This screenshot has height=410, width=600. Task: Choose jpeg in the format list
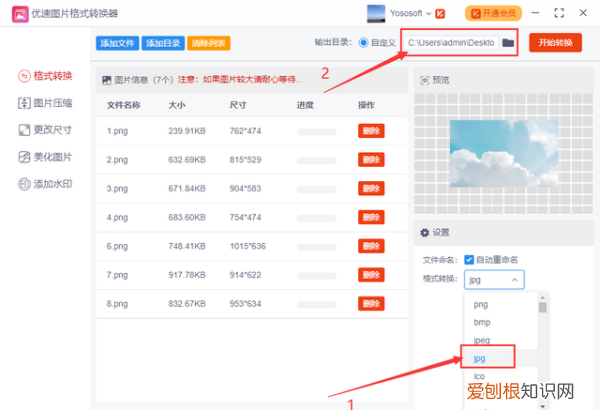[482, 340]
